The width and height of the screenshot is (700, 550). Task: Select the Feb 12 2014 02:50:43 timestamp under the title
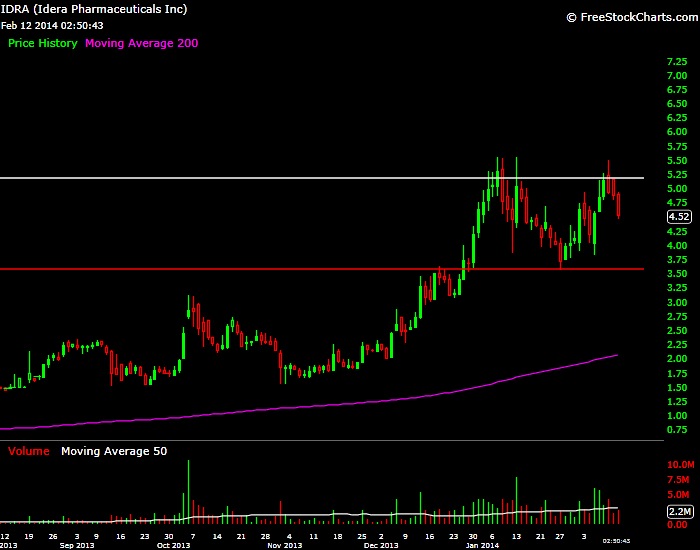click(52, 25)
